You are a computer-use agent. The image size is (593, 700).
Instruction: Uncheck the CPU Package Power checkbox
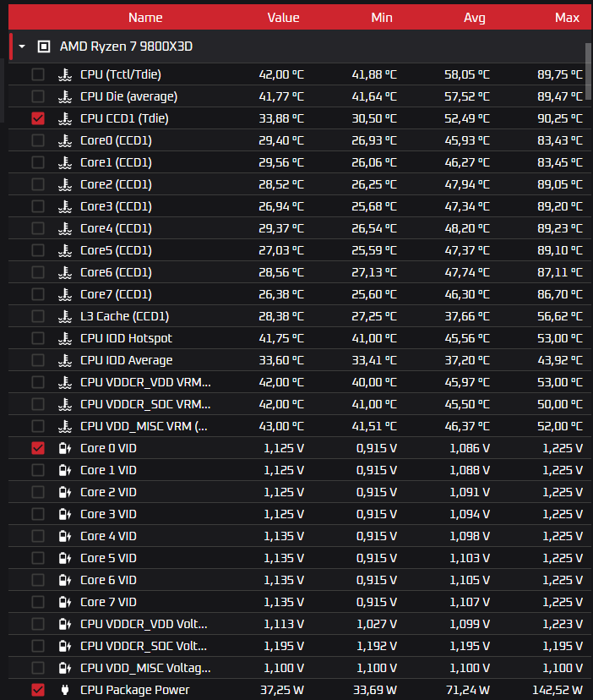[38, 690]
